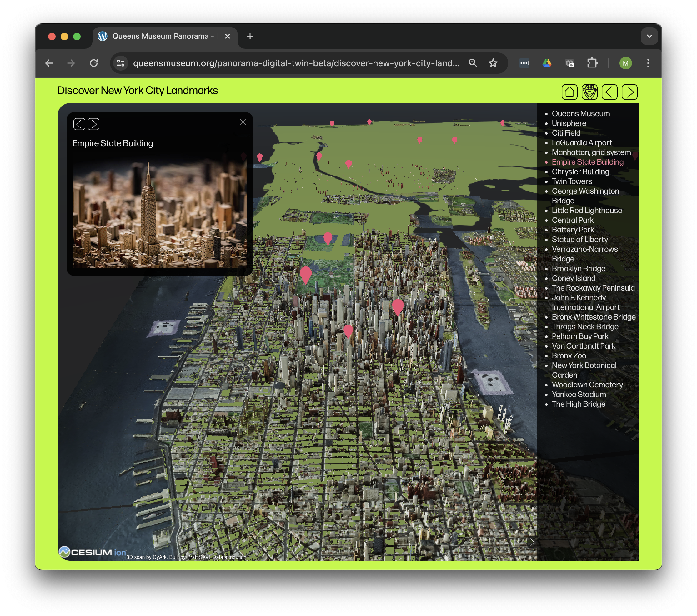
Task: Reload the current page
Action: coord(94,63)
